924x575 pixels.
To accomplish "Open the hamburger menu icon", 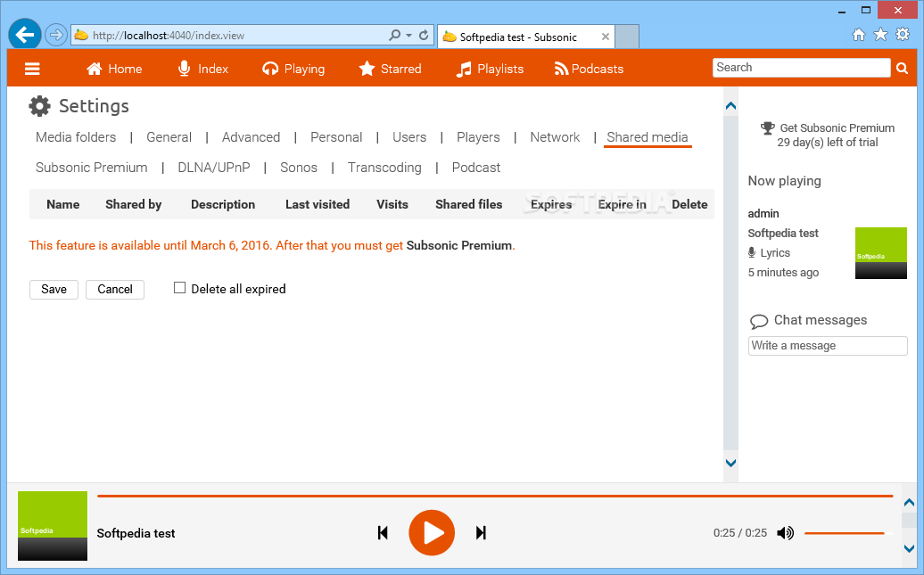I will point(32,69).
